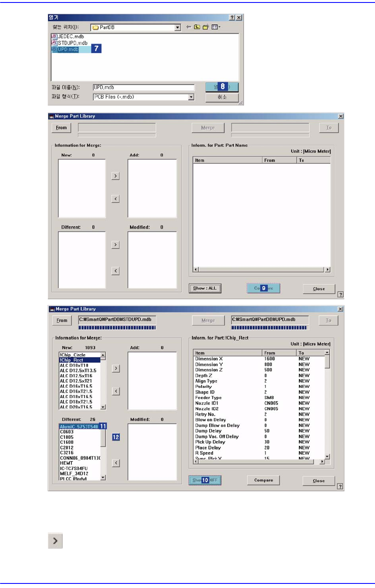Click left arrow between populated New and Add lists
Viewport: 375px width, 588px height.
(x=116, y=391)
